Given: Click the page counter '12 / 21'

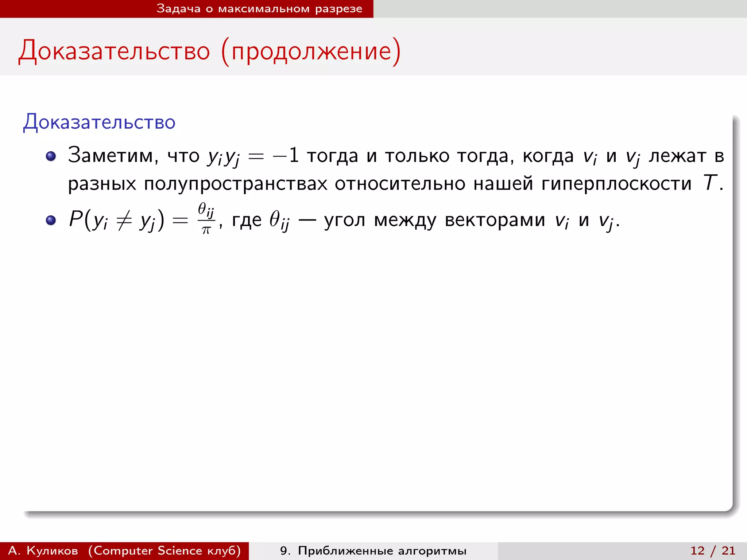Looking at the screenshot, I should pyautogui.click(x=713, y=551).
